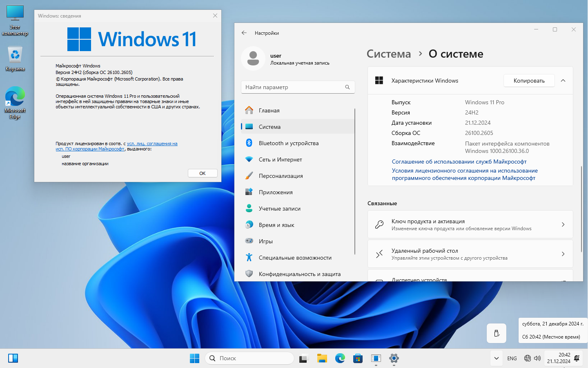
Task: Click the Система breadcrumb link
Action: click(x=389, y=54)
